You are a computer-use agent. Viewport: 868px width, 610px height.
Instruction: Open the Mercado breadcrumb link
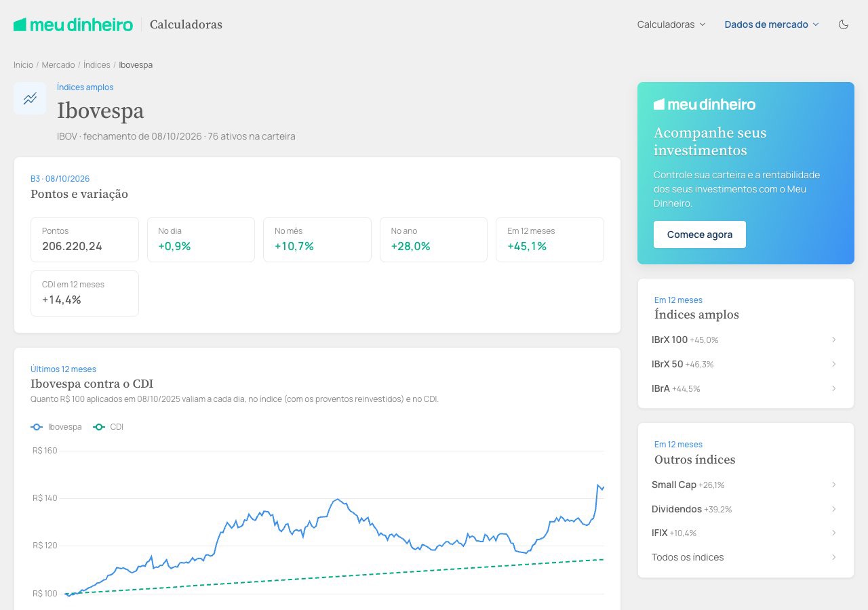click(x=58, y=65)
